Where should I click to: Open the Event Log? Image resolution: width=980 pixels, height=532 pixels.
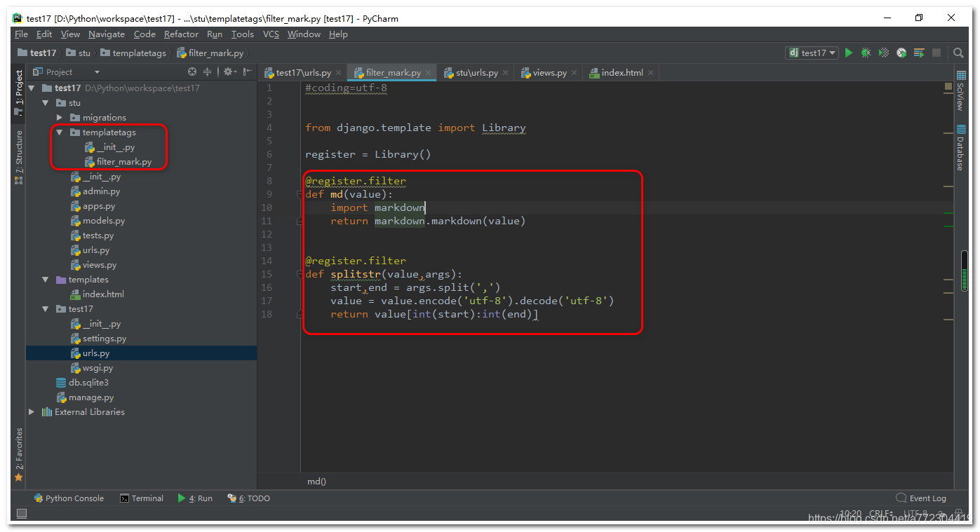point(921,498)
